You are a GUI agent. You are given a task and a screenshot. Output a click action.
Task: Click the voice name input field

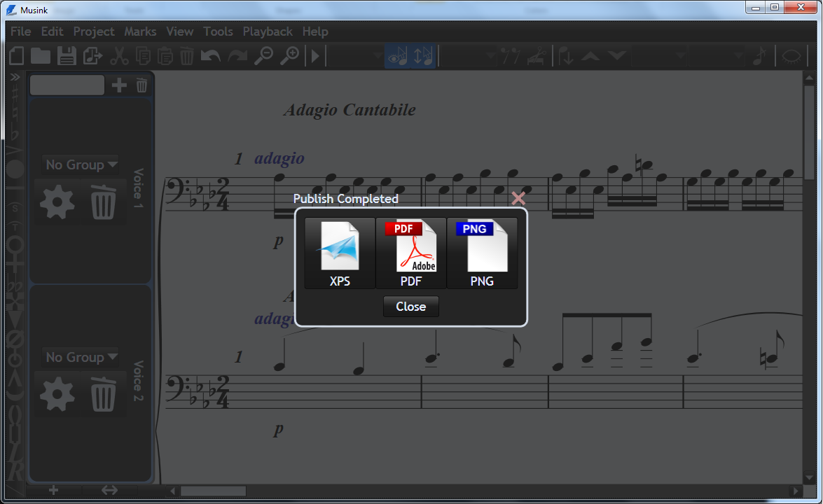(x=67, y=85)
